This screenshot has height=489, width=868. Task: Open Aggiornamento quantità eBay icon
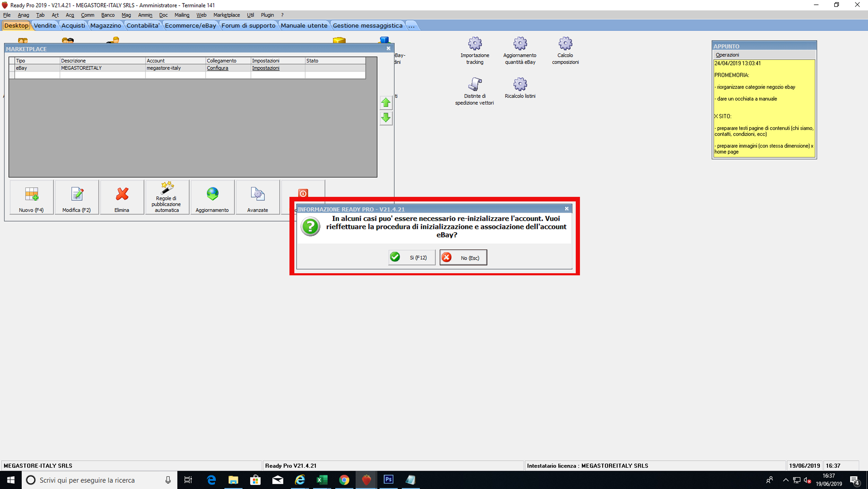click(x=520, y=51)
